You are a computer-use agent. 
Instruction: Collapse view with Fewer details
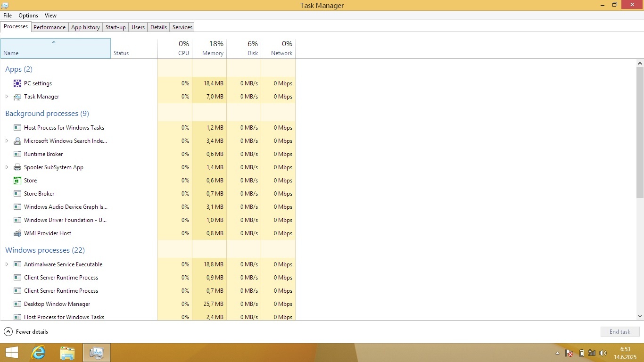tap(26, 332)
